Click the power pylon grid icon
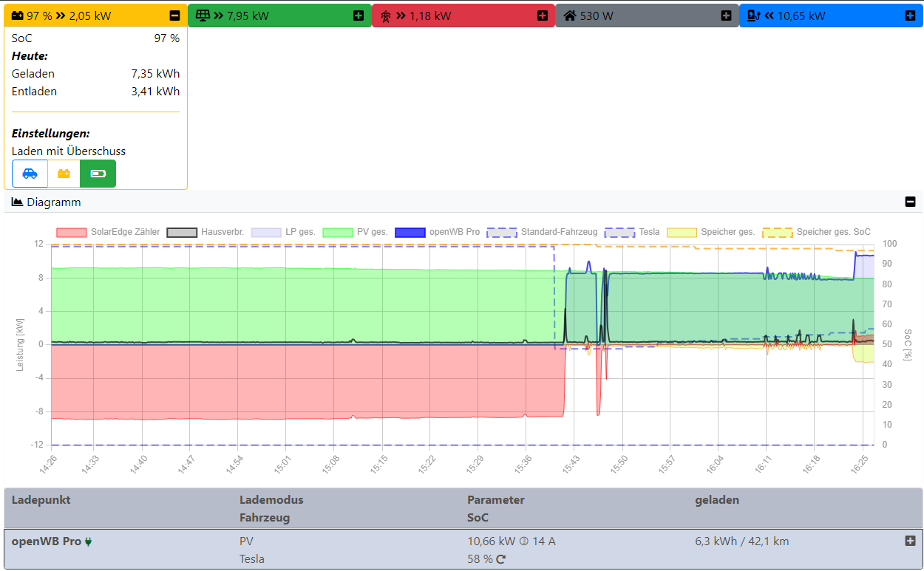Image resolution: width=924 pixels, height=571 pixels. pos(385,16)
